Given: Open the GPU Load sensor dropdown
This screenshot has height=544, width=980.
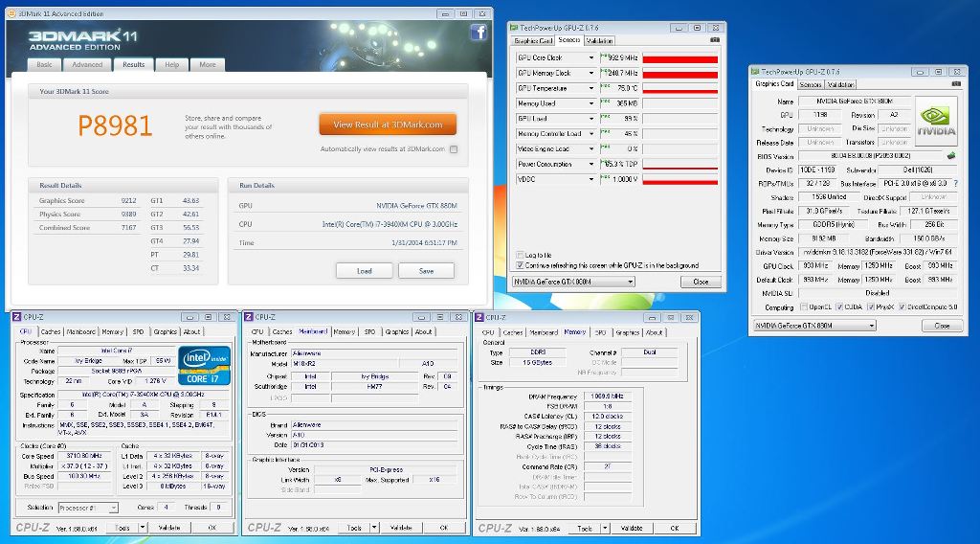Looking at the screenshot, I should click(591, 118).
